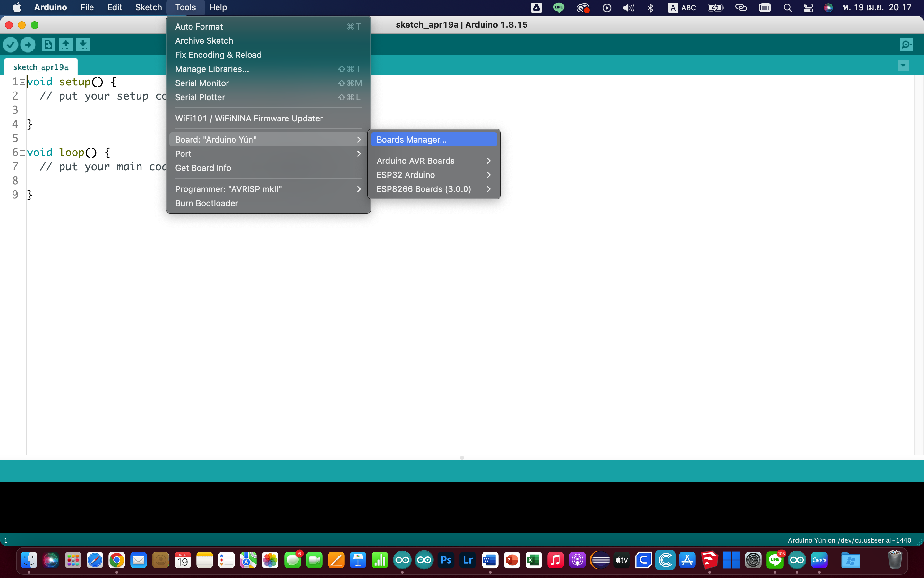Screen dimensions: 924x578
Task: Click code line 2 setup comment
Action: (x=103, y=96)
